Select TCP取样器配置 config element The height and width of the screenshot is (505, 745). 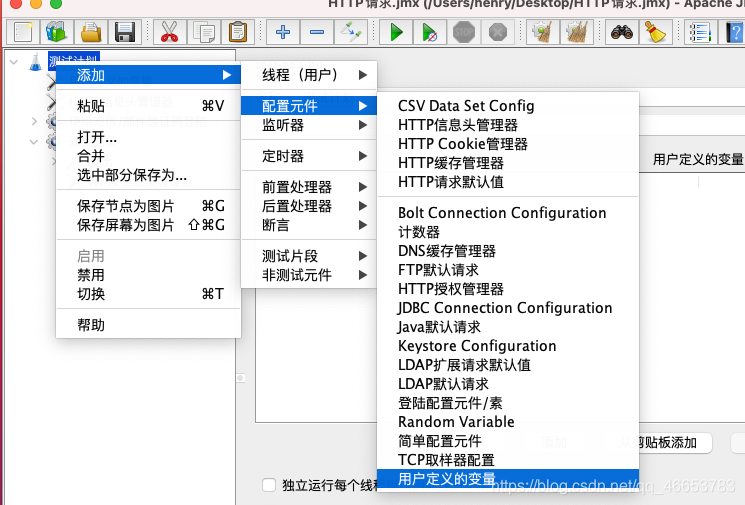pyautogui.click(x=508, y=460)
